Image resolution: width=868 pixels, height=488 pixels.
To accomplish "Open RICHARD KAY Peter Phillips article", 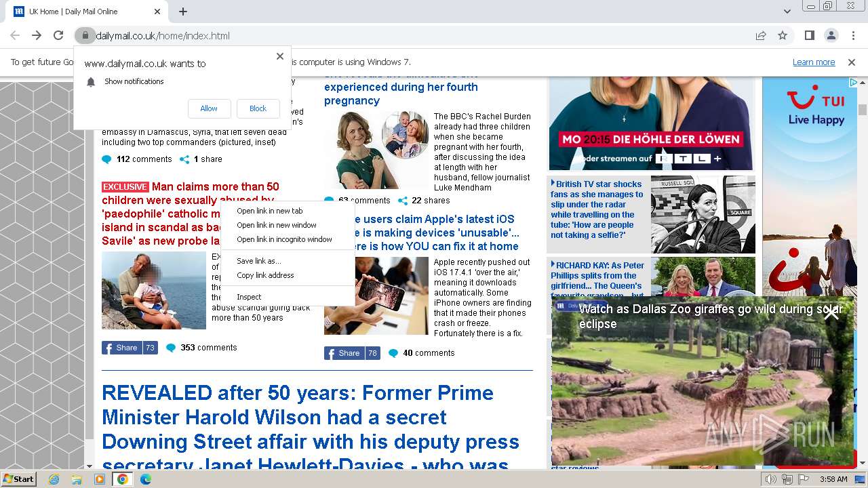I will pos(597,279).
